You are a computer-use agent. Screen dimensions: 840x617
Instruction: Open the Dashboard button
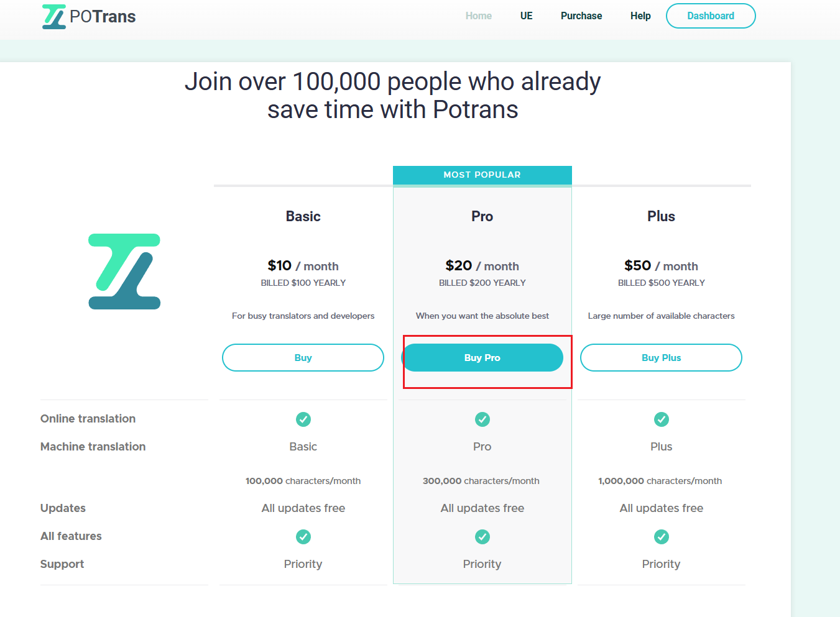(x=711, y=16)
